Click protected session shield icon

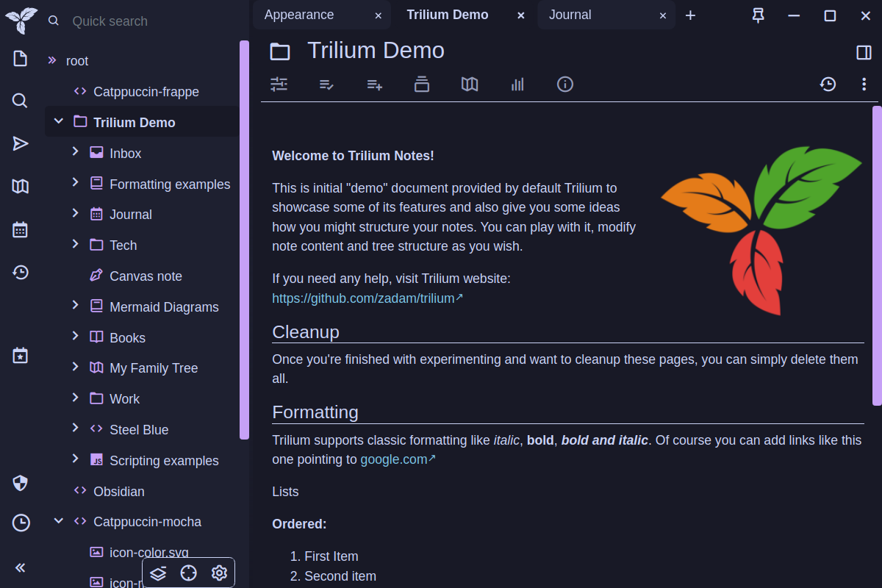click(21, 483)
